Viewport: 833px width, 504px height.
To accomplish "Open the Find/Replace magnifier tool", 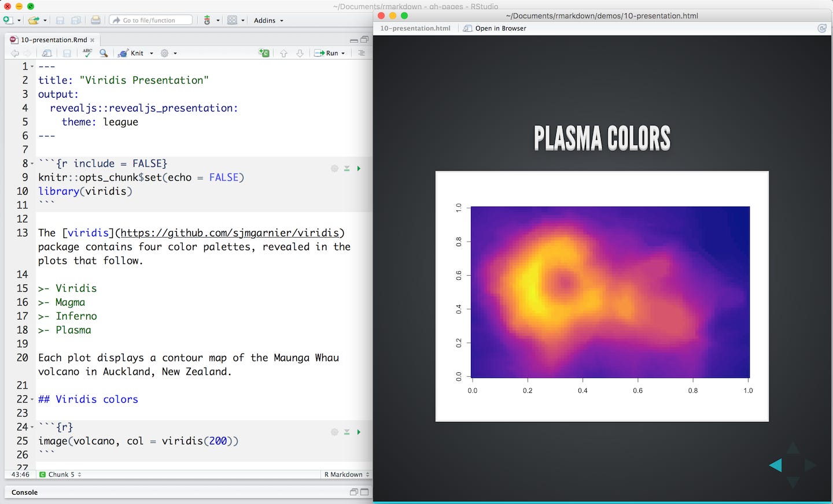I will point(104,53).
